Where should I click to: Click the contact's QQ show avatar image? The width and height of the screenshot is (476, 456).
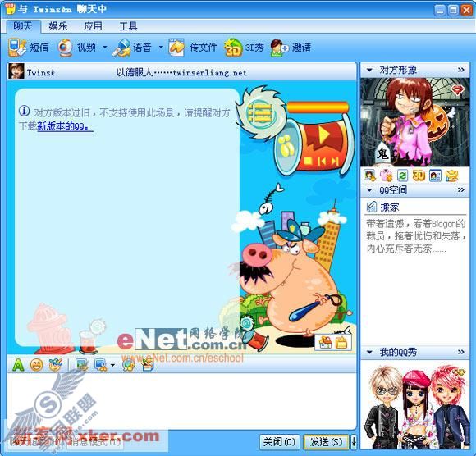point(415,122)
